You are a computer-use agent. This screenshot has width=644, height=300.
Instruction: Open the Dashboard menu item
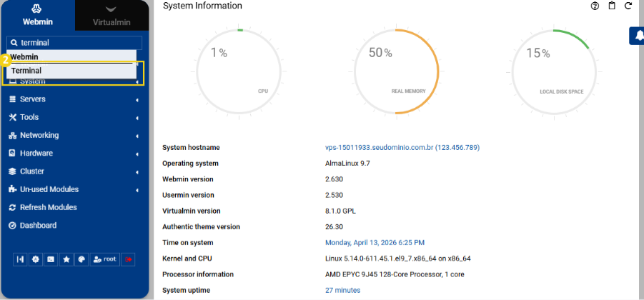click(38, 225)
